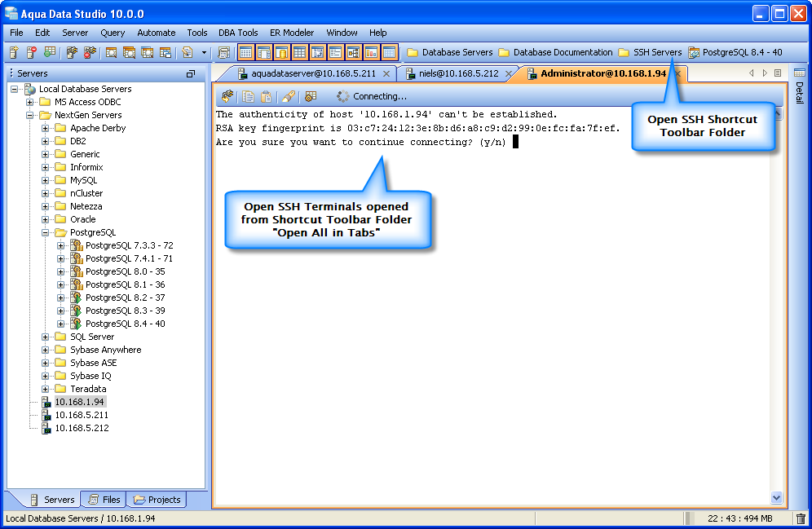Viewport: 812px width, 529px height.
Task: Select Sybase Anywhere folder
Action: (106, 350)
